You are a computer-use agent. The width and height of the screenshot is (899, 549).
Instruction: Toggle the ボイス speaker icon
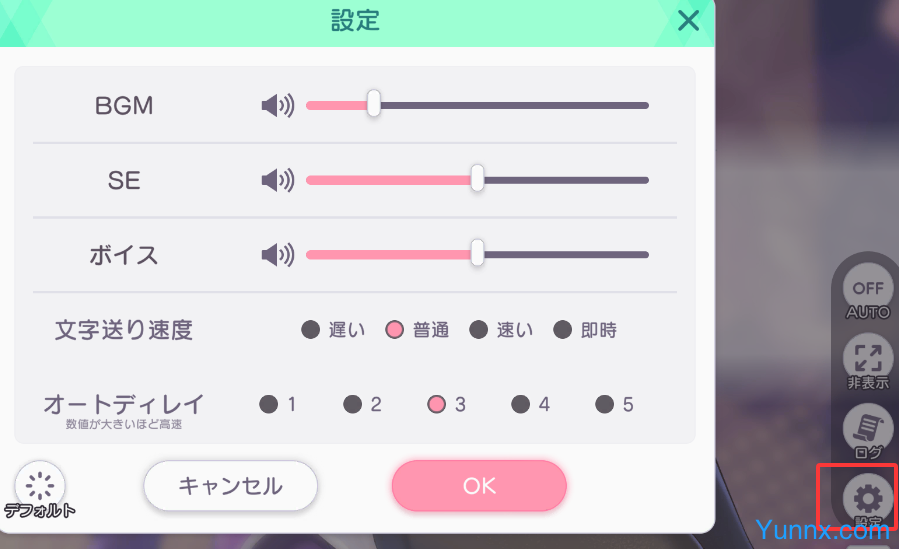point(277,255)
